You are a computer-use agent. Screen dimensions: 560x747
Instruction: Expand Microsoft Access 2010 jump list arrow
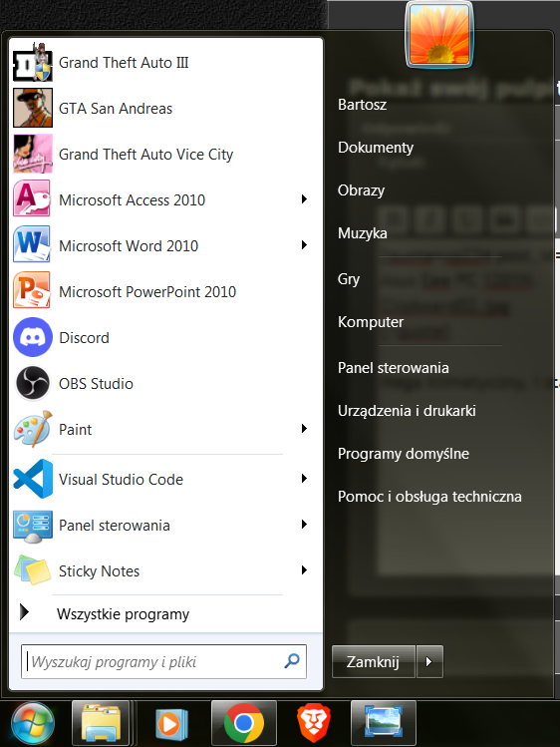tap(305, 199)
